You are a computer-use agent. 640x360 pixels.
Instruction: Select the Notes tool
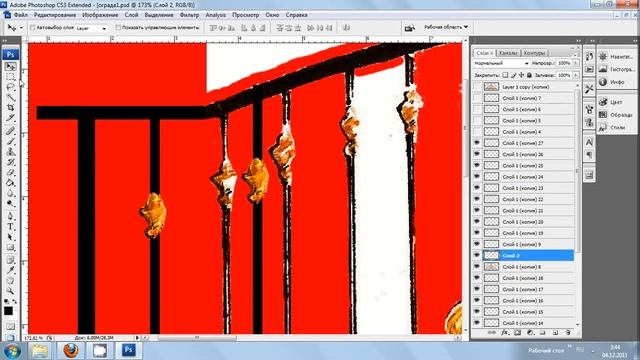click(x=11, y=260)
